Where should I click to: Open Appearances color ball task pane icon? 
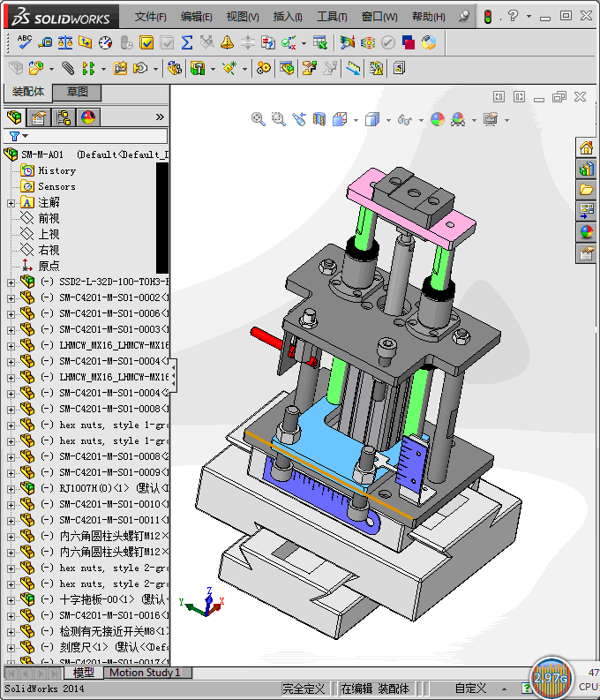(x=586, y=232)
